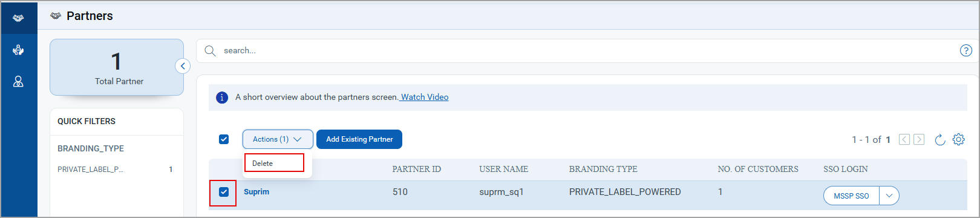Select partner ID cell 510
The image size is (980, 218).
tap(400, 192)
